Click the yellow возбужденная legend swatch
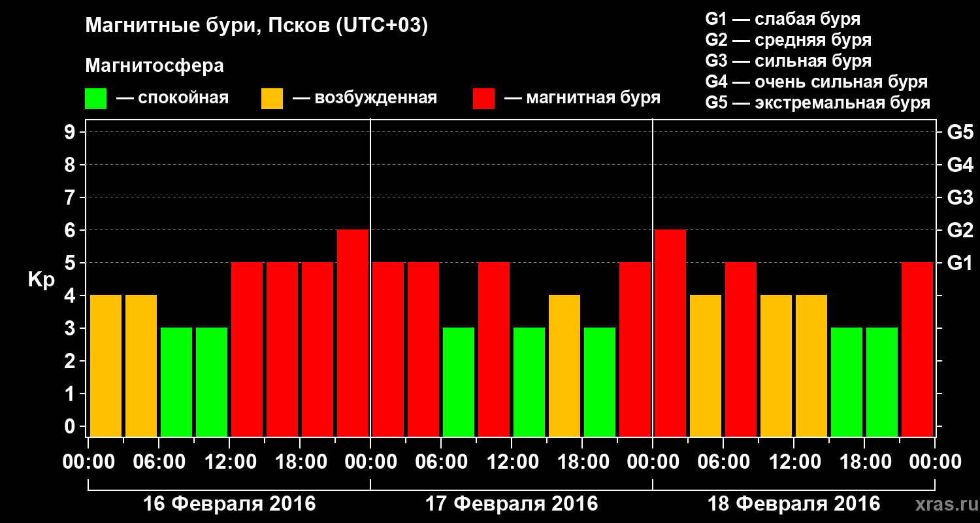This screenshot has height=523, width=980. point(272,99)
